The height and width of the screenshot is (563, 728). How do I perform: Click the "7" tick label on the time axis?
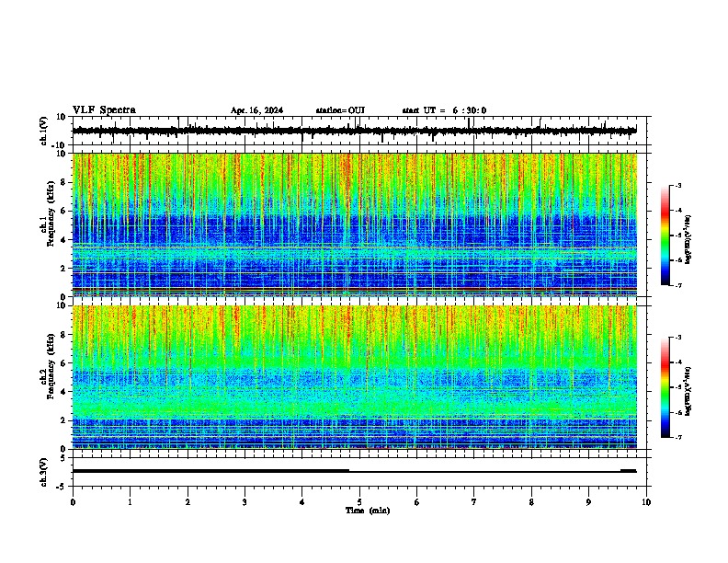coord(474,502)
